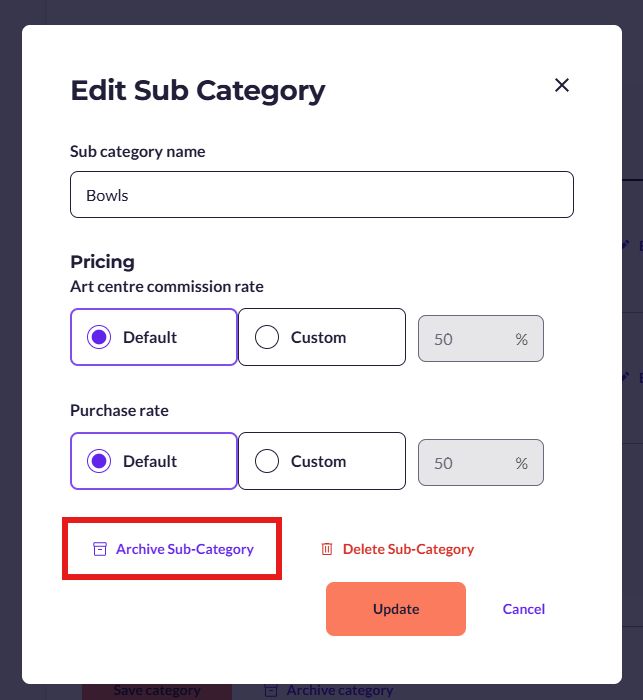Cancel editing the sub category
Screen dimensions: 643x700
coord(524,609)
